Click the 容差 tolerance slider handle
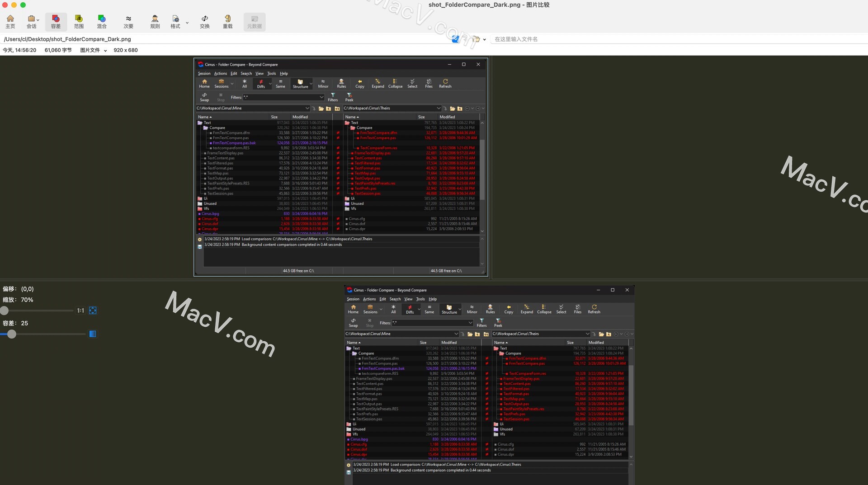This screenshot has width=868, height=485. 12,334
